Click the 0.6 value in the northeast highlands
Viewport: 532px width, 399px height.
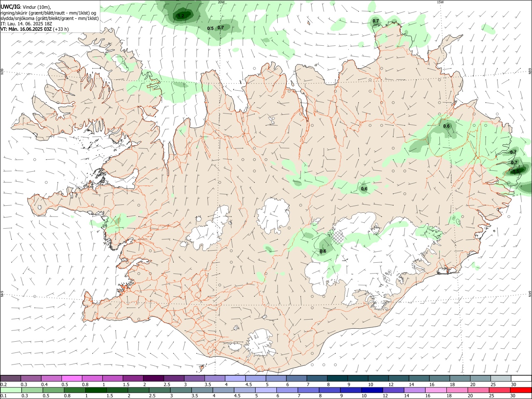point(446,126)
